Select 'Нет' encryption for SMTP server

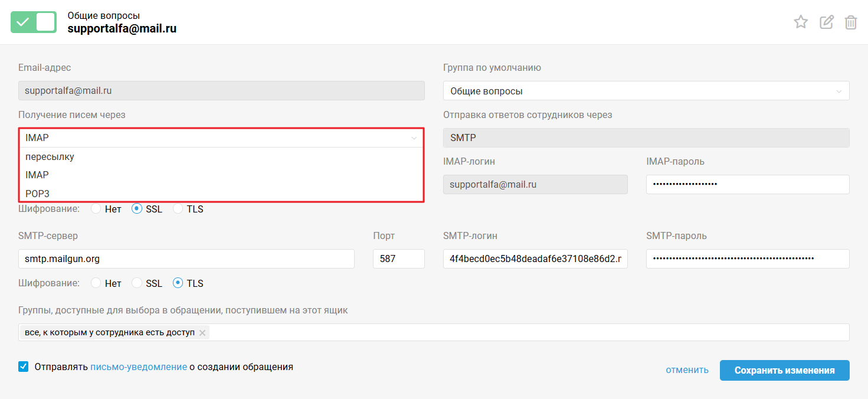tap(96, 283)
